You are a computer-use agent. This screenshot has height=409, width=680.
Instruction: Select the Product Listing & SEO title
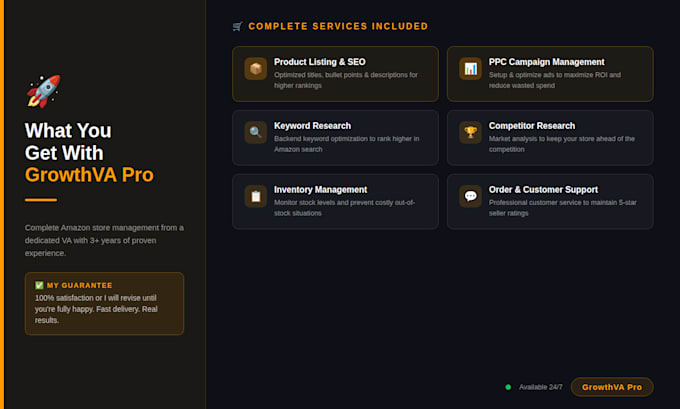tap(320, 62)
